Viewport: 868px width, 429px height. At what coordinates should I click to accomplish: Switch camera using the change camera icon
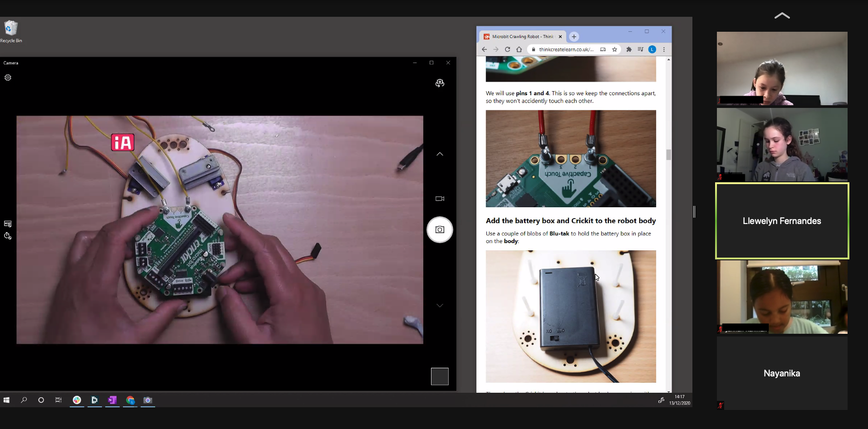coord(440,83)
